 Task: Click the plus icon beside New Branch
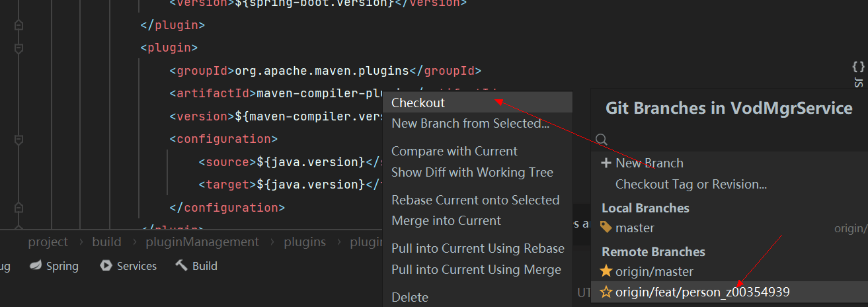[x=606, y=163]
